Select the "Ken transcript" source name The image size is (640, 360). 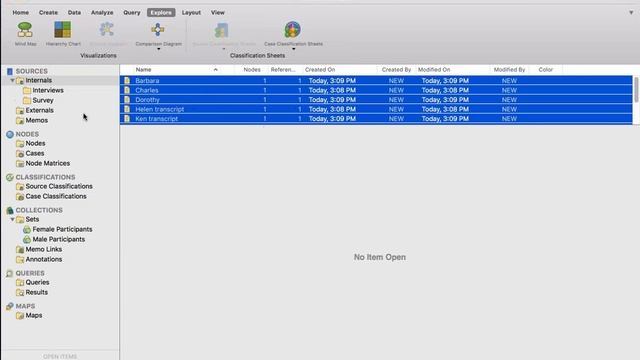click(156, 119)
